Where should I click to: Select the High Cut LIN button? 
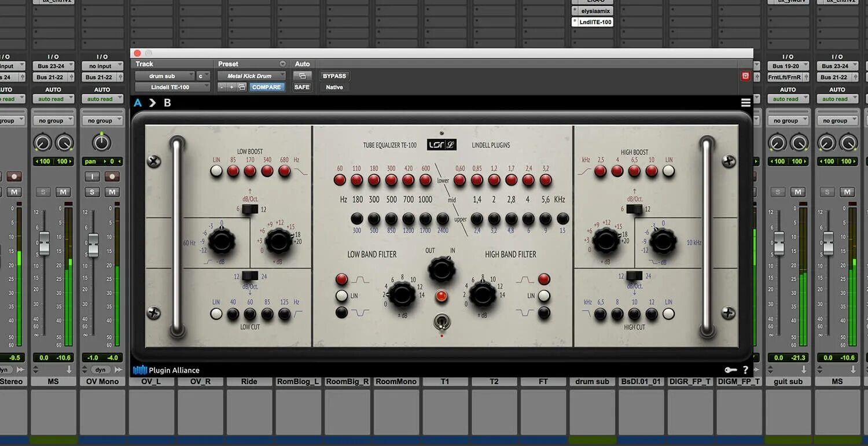click(668, 314)
